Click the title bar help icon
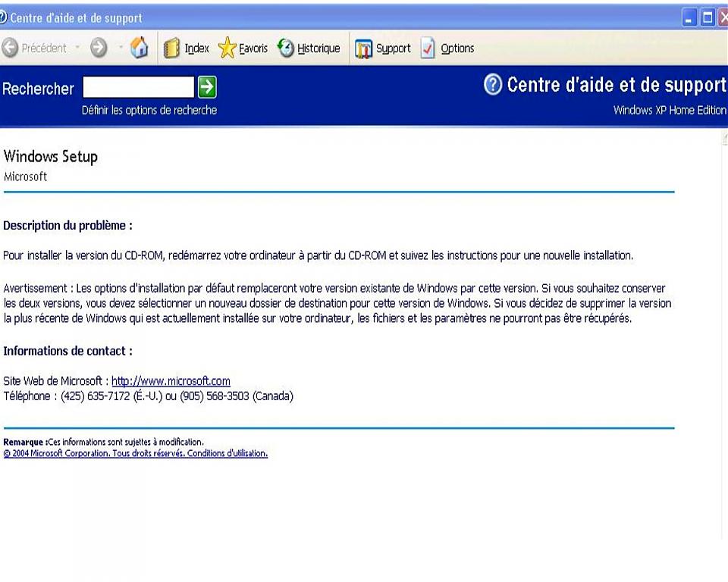728x582 pixels. [x=3, y=17]
